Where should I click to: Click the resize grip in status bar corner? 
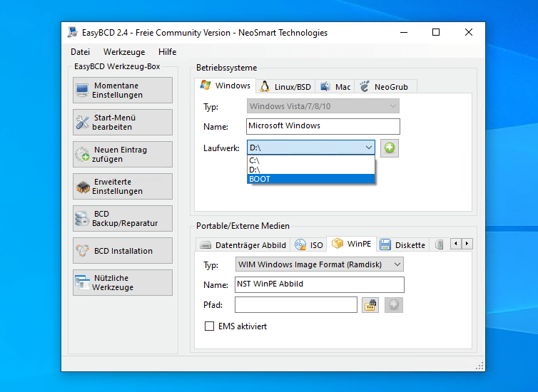coord(479,366)
